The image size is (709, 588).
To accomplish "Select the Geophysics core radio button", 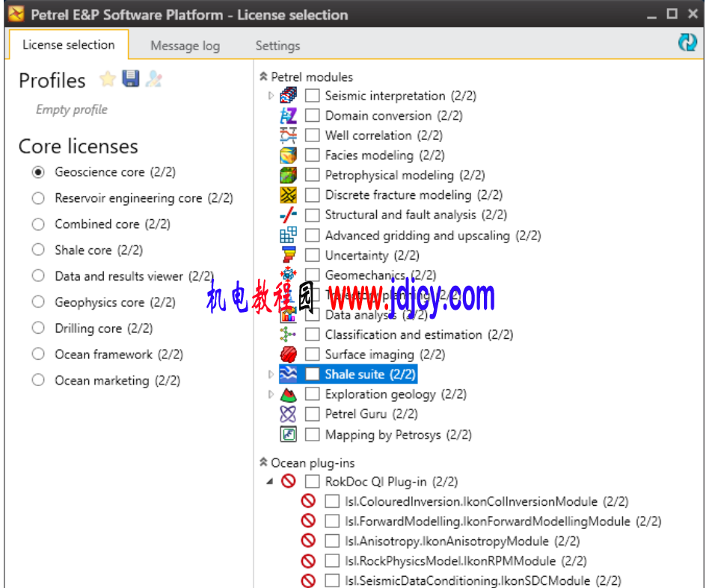I will tap(38, 302).
